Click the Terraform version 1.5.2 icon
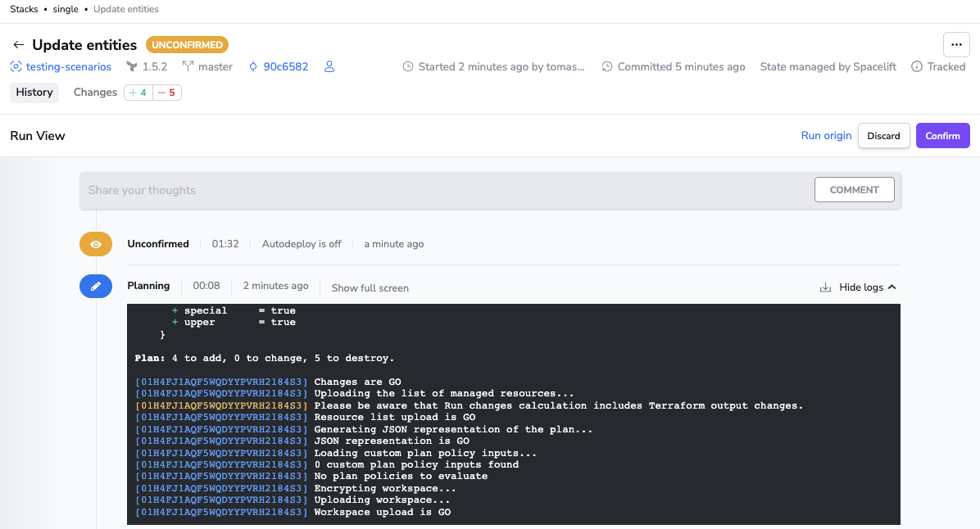The width and height of the screenshot is (980, 529). 132,67
